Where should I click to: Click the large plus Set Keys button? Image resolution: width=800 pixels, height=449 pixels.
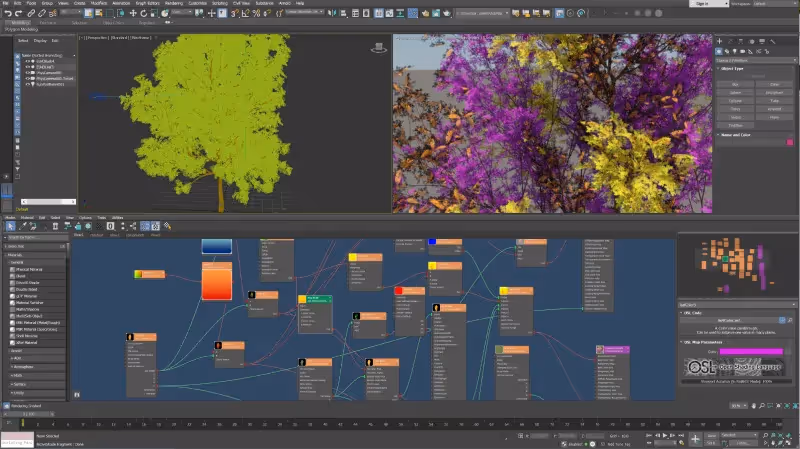point(695,439)
